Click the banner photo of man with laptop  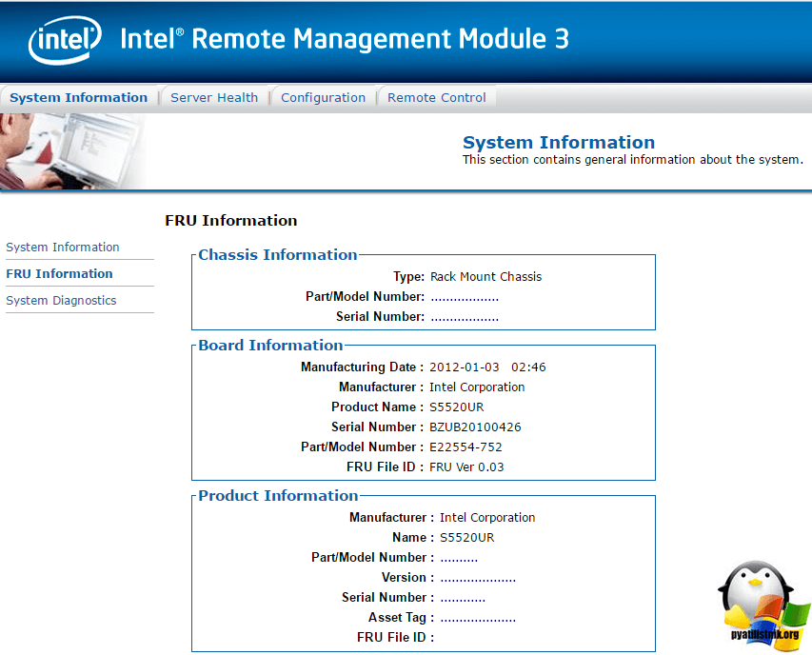[71, 150]
